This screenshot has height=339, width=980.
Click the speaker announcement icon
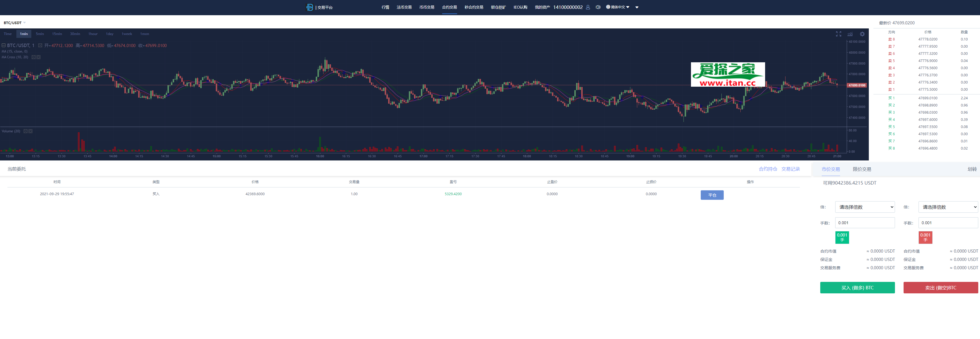[598, 7]
